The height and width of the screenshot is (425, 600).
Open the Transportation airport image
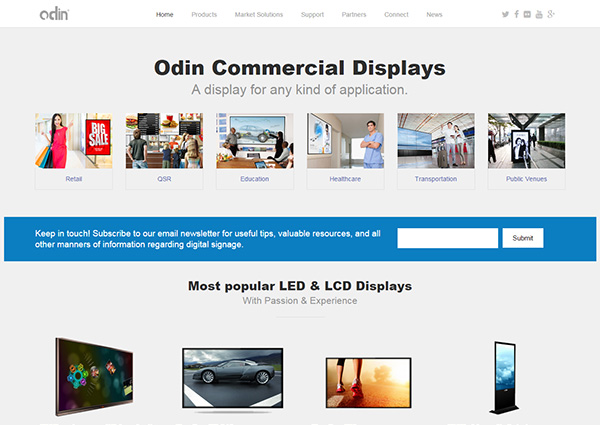pos(436,141)
